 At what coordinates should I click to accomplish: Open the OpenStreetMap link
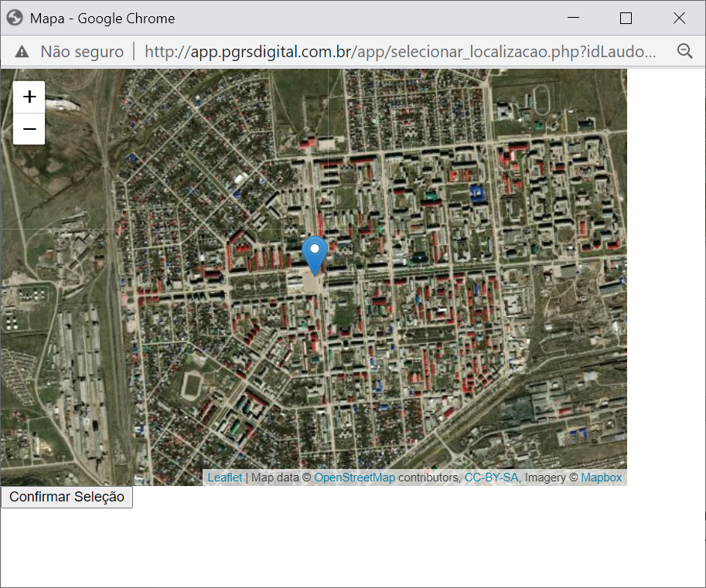tap(354, 478)
